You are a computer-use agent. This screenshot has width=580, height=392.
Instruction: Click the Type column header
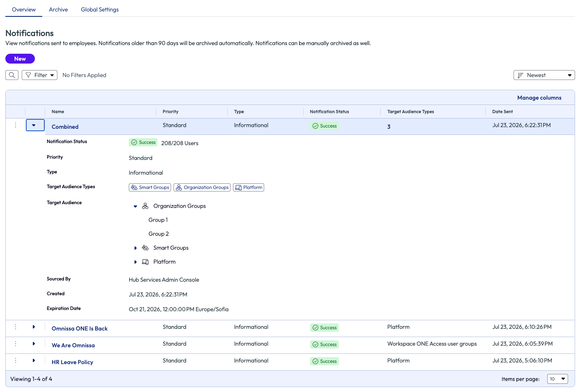(x=239, y=112)
